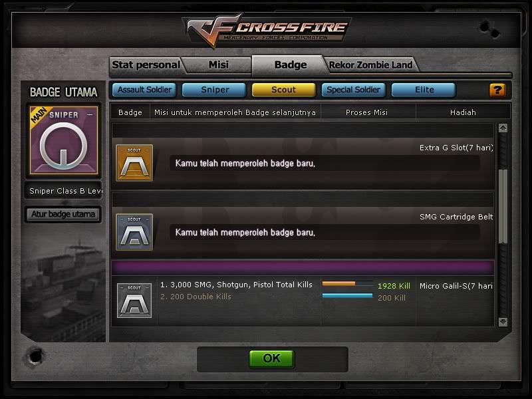This screenshot has width=532, height=399.
Task: Click the scrollbar down arrow
Action: [x=503, y=322]
